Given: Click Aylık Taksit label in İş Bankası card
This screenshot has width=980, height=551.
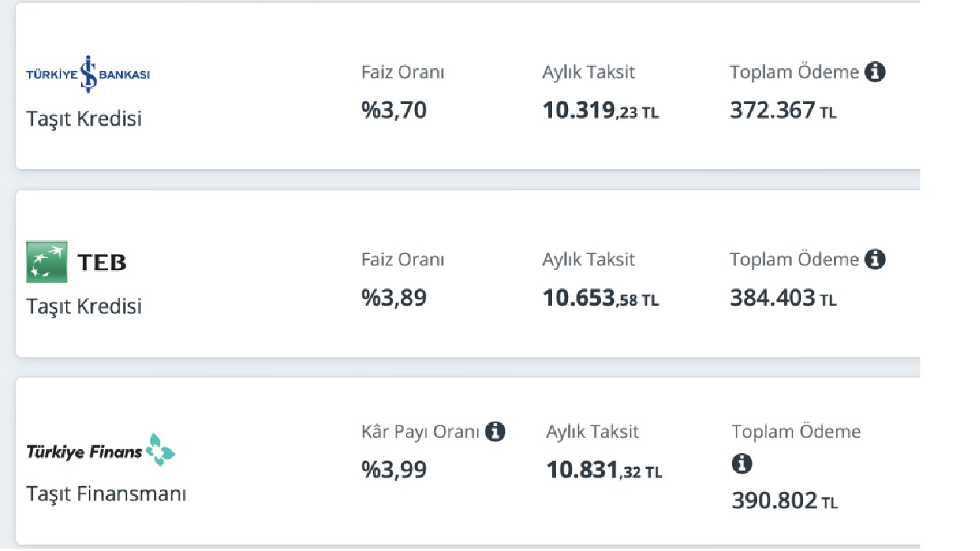Looking at the screenshot, I should tap(589, 73).
